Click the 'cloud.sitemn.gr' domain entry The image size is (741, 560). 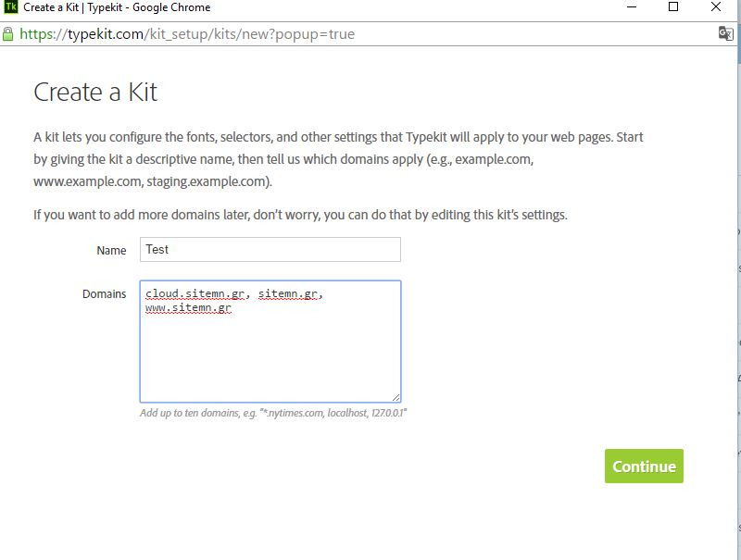(195, 293)
